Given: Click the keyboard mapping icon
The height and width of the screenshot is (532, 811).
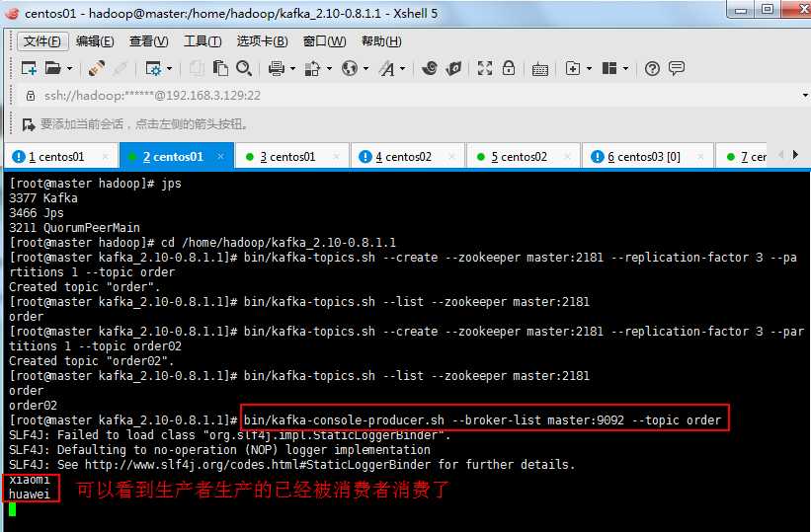Looking at the screenshot, I should point(540,69).
